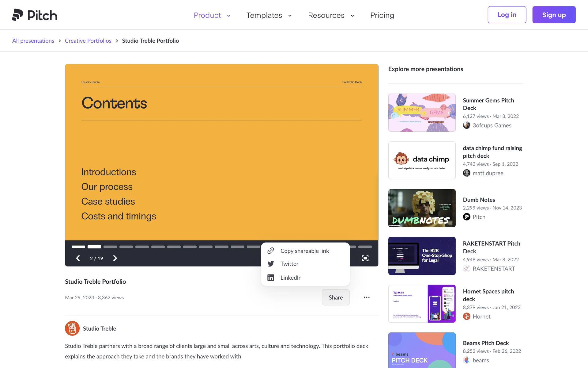Go to the previous slide arrow
This screenshot has width=588, height=368.
click(x=78, y=258)
